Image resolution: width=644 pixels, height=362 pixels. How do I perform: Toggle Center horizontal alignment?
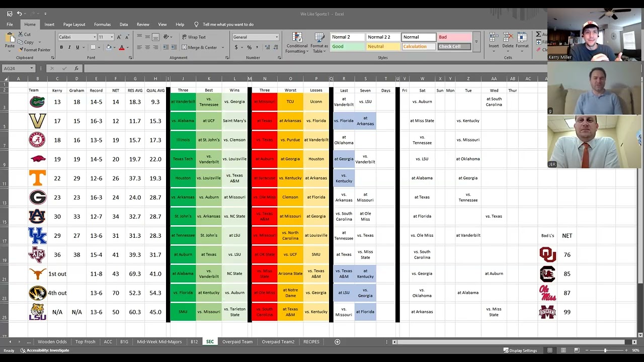click(147, 47)
